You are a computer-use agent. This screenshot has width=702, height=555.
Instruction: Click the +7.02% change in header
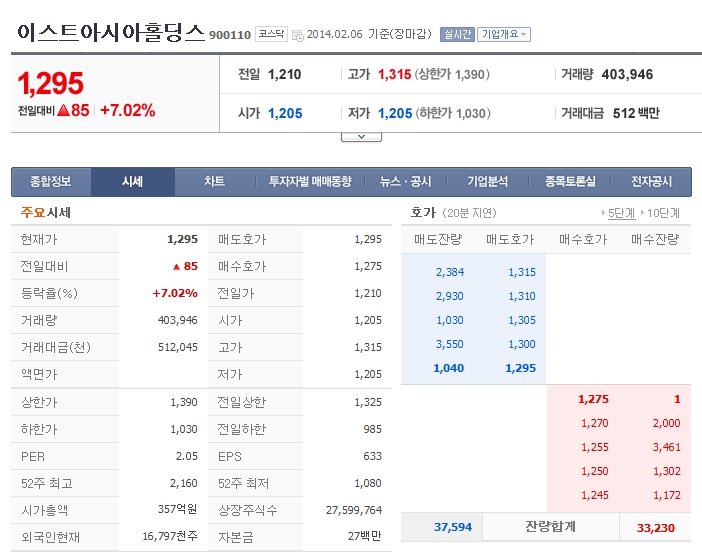[128, 110]
